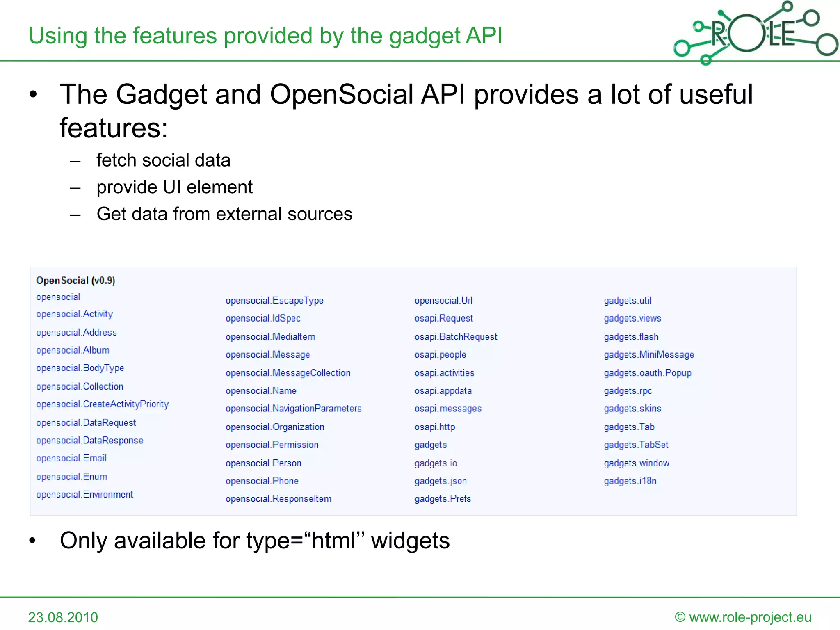The image size is (840, 630).
Task: Open the opensocial.EscapeType link
Action: click(x=274, y=301)
